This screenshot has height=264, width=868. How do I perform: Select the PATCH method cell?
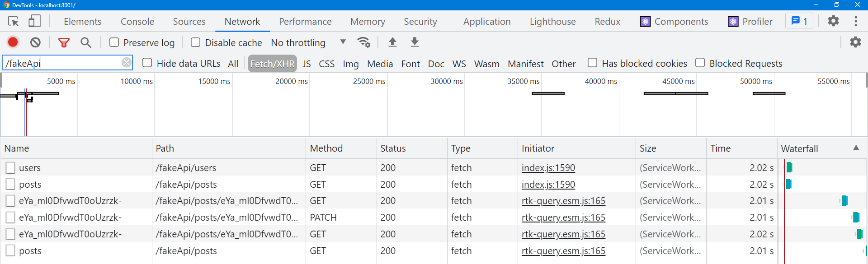tap(323, 218)
